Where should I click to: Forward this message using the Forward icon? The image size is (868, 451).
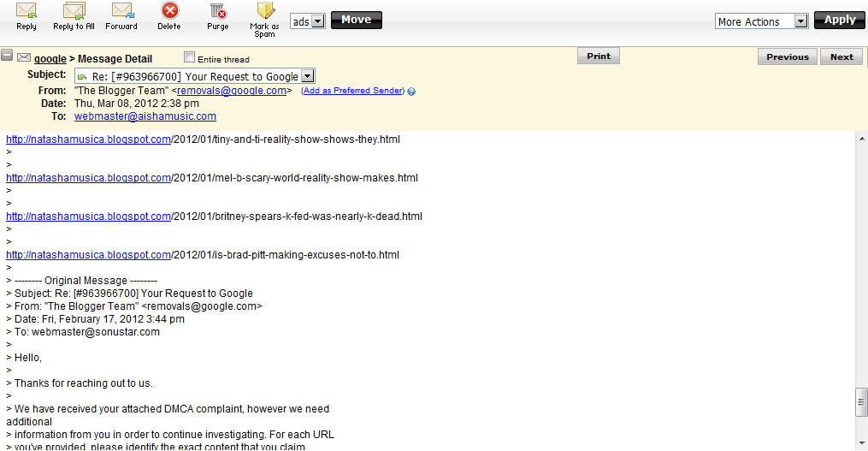tap(121, 11)
